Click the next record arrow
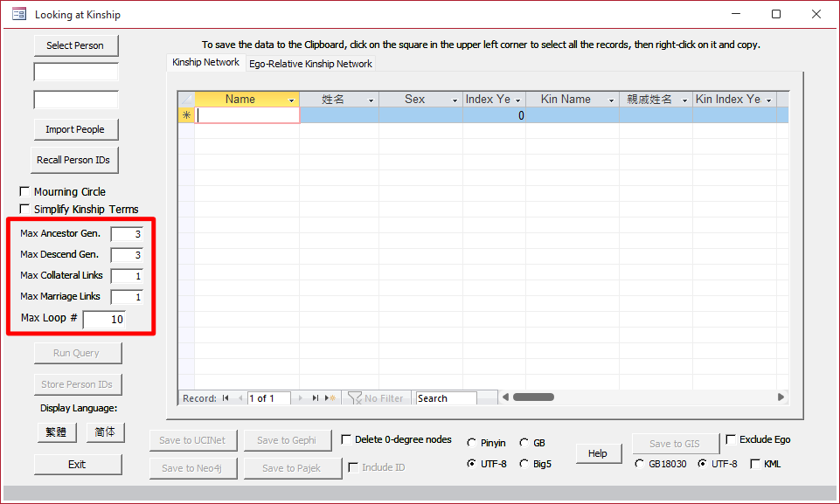 coord(302,398)
